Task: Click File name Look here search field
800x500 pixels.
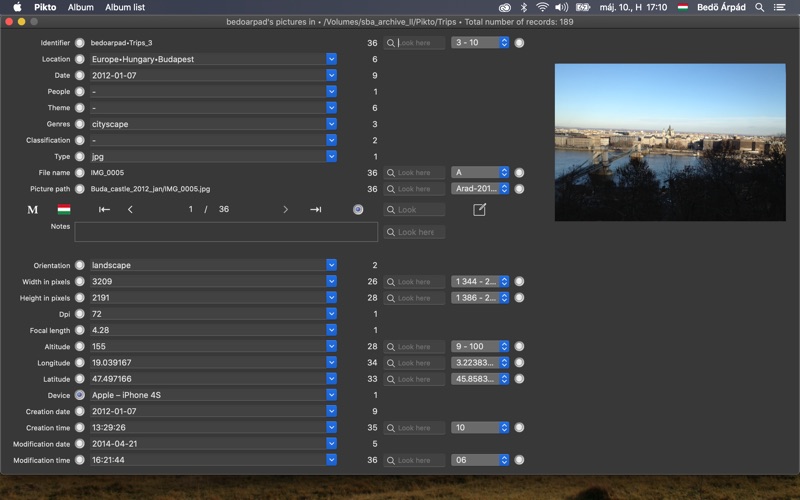Action: [x=414, y=172]
